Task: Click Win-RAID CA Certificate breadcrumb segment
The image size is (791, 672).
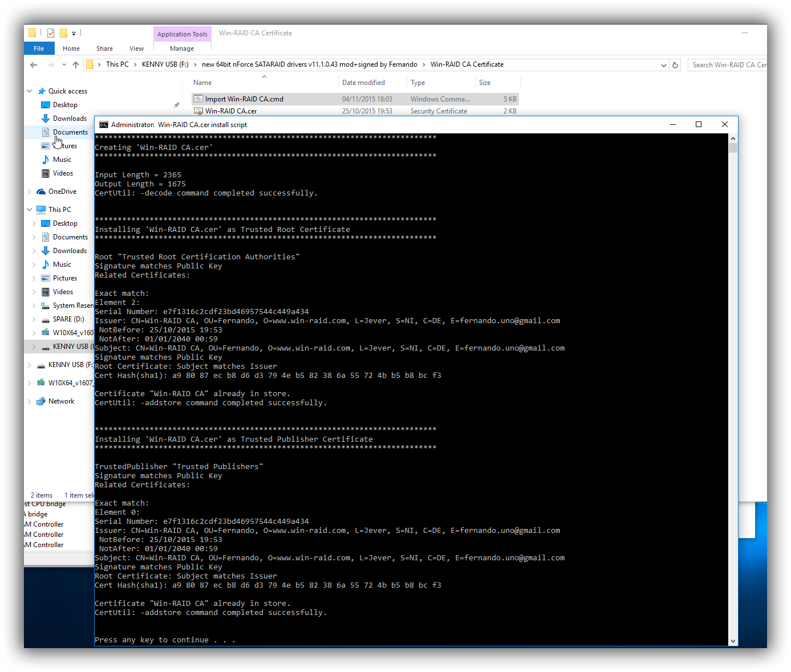Action: click(x=467, y=64)
